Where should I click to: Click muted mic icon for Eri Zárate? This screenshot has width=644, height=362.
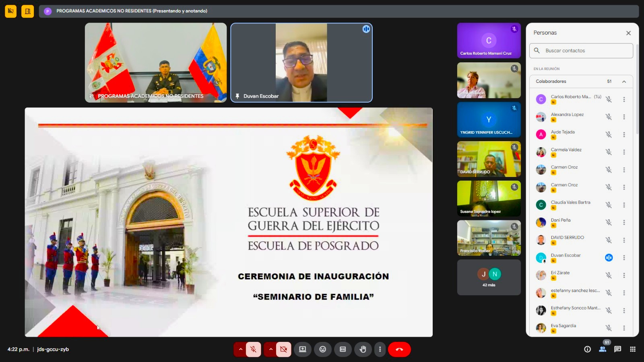[x=609, y=275]
